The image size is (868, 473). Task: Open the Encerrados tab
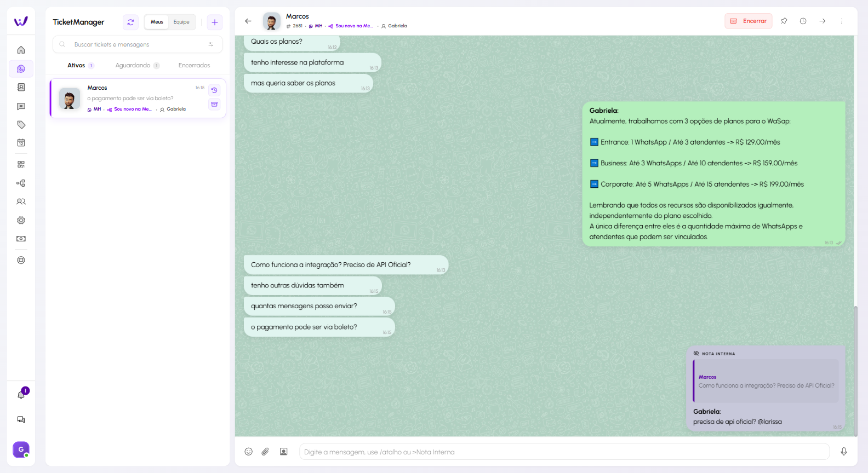tap(194, 65)
